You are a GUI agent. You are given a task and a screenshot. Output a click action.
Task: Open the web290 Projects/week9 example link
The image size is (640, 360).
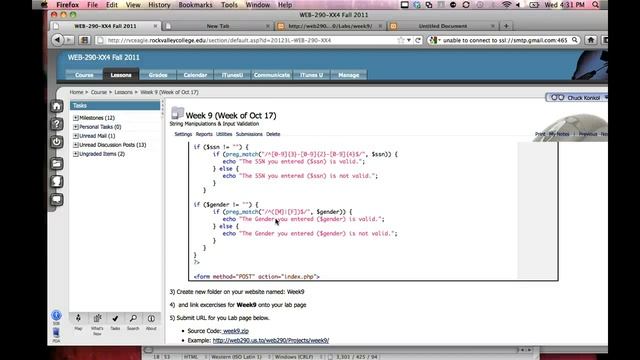271,340
